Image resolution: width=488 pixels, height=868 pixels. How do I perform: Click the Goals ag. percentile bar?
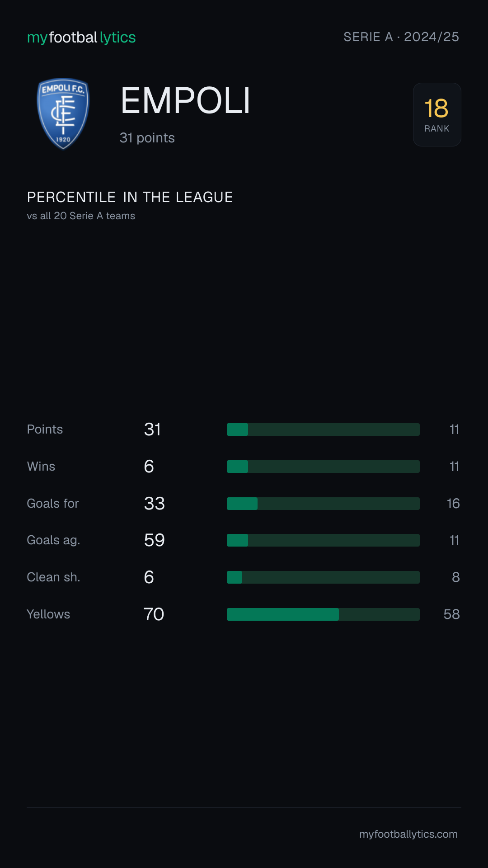[323, 540]
